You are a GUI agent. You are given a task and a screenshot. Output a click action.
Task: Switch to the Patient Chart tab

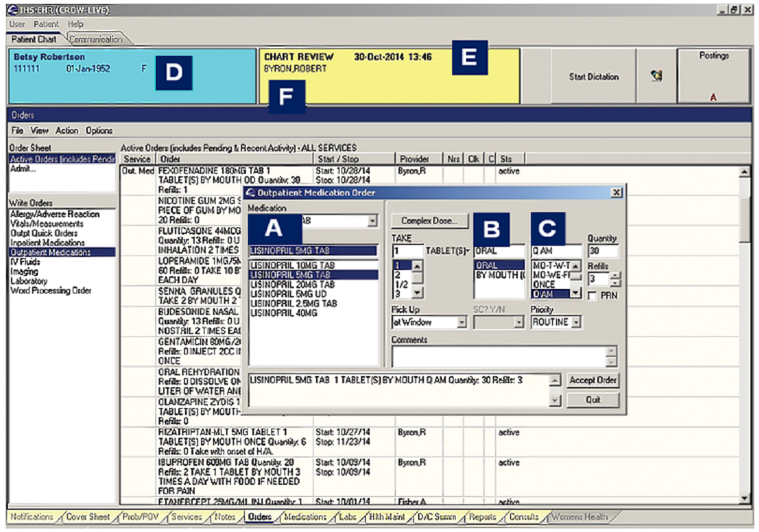click(33, 39)
